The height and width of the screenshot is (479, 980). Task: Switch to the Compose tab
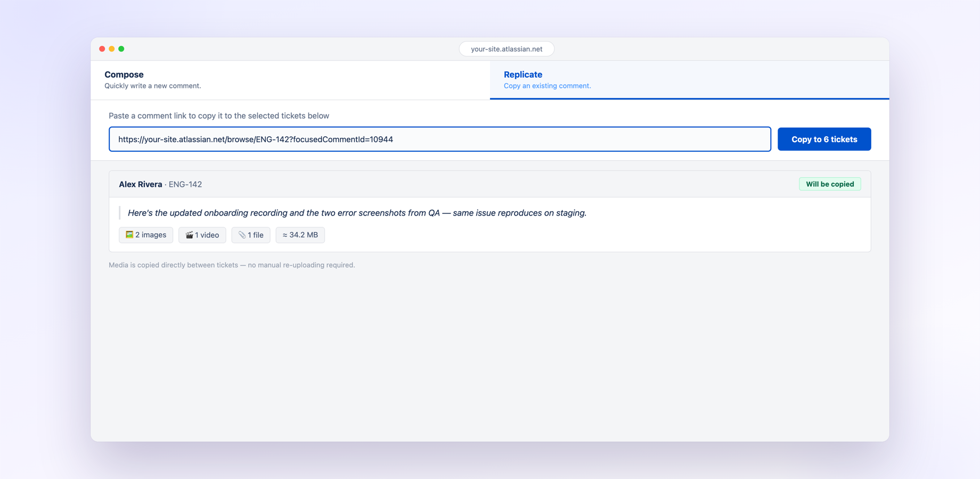point(290,80)
